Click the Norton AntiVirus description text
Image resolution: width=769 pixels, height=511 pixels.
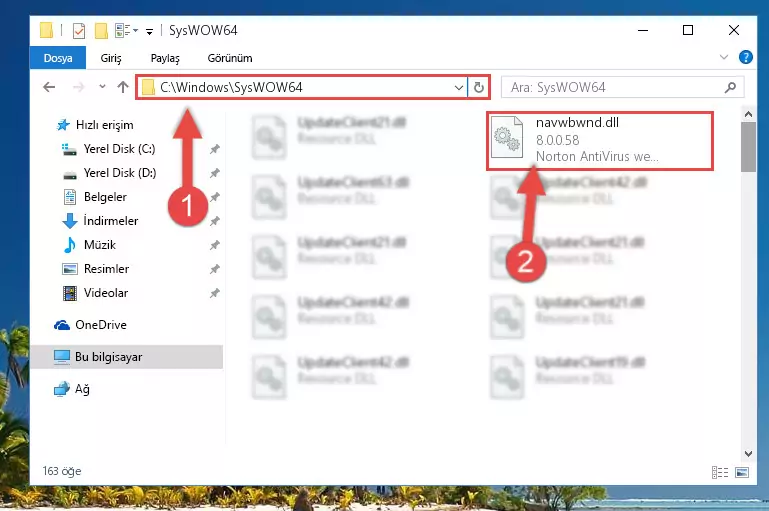tap(597, 156)
